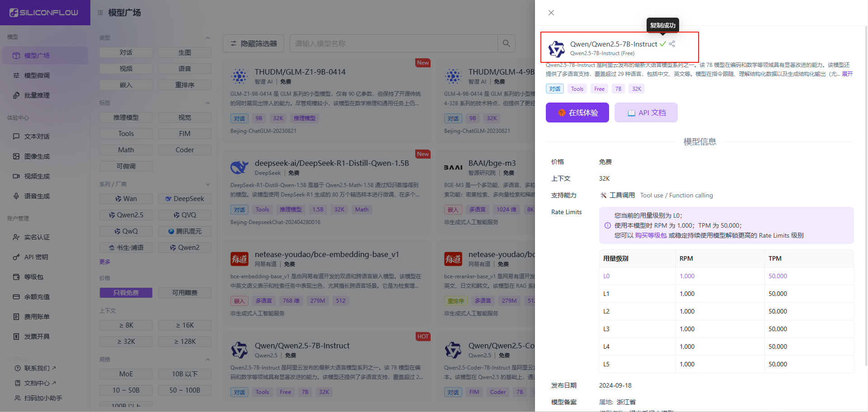This screenshot has width=868, height=412.
Task: Click the sidebar collapse icon beside 模型广场
Action: click(x=100, y=13)
